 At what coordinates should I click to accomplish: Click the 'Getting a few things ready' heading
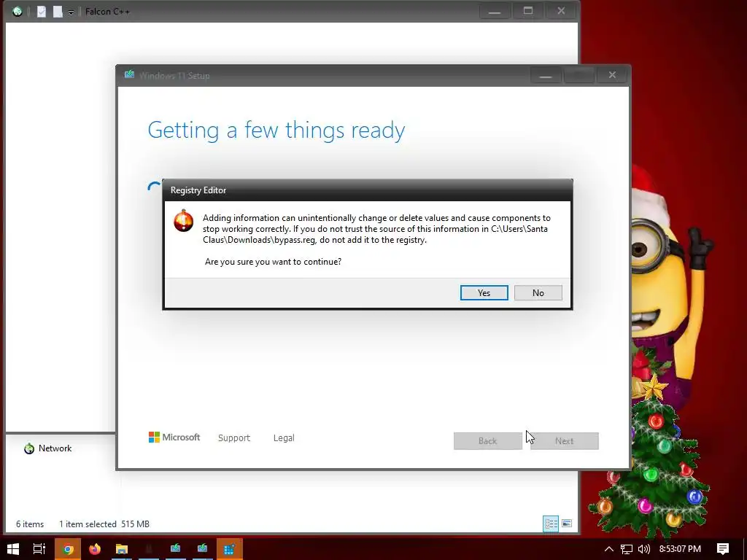click(276, 130)
